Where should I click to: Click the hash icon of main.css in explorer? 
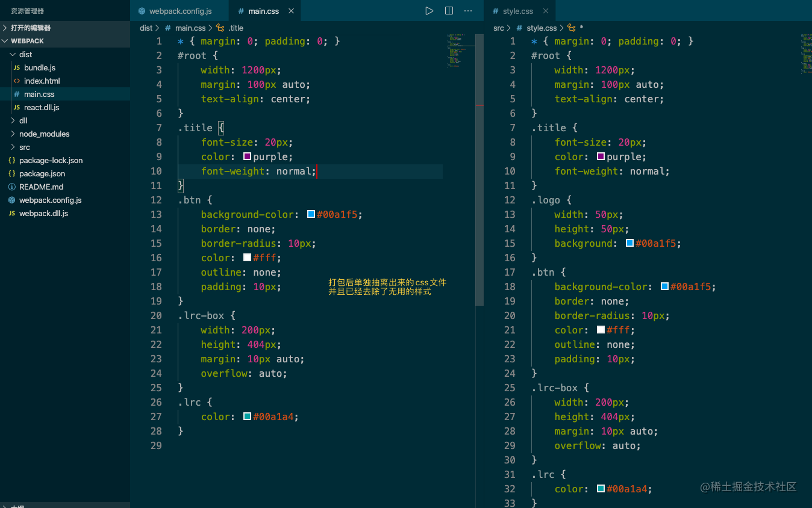click(x=17, y=94)
